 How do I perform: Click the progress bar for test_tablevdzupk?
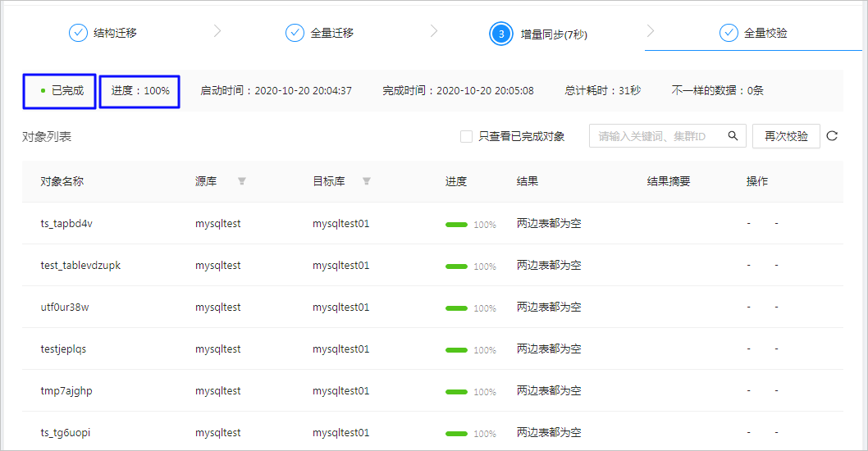point(457,266)
